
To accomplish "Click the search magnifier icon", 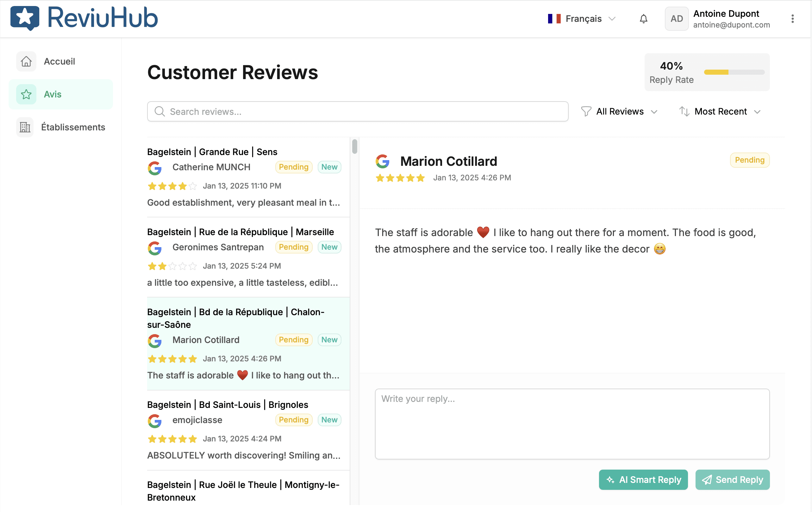I will click(159, 111).
